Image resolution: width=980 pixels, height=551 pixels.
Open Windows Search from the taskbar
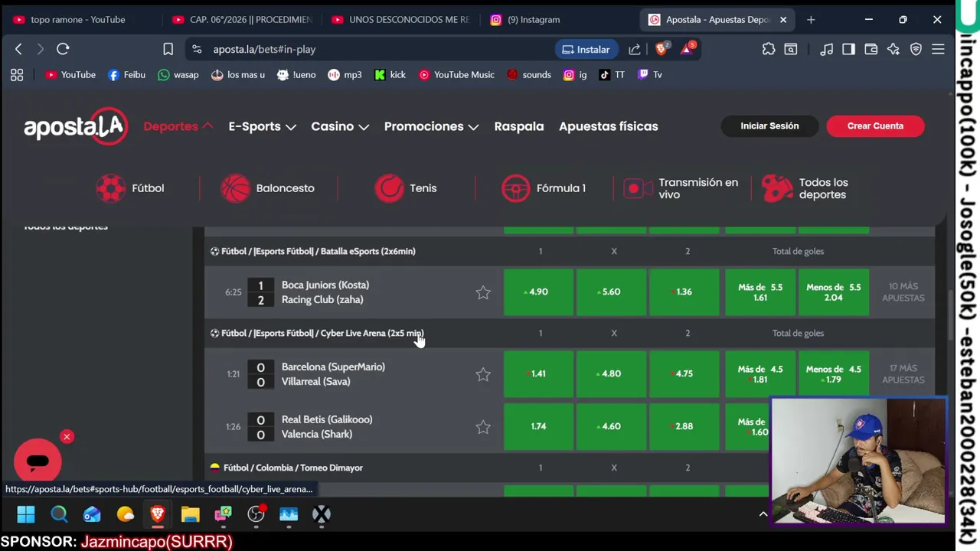pyautogui.click(x=59, y=514)
